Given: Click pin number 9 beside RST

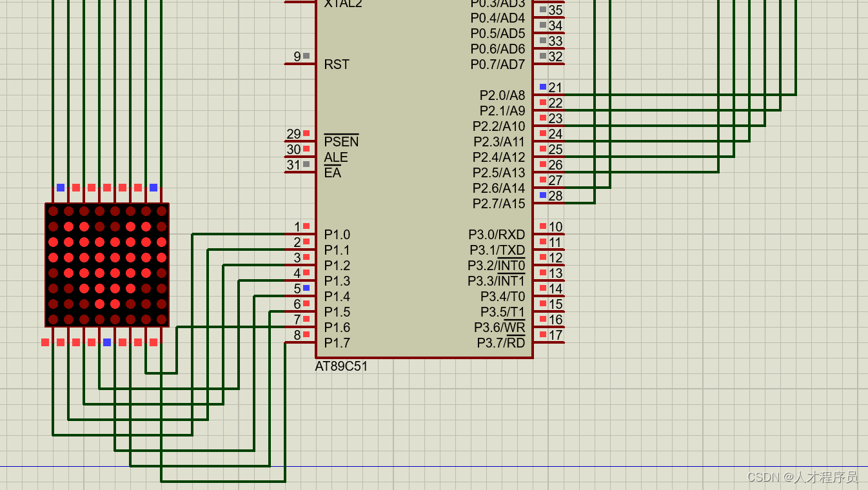Looking at the screenshot, I should [x=297, y=57].
